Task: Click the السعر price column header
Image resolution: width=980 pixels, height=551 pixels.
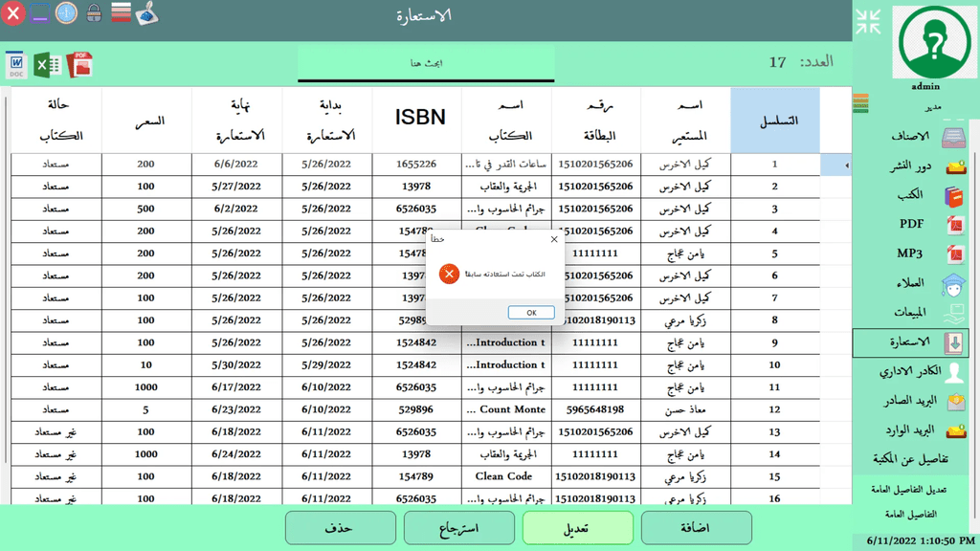Action: coord(146,120)
